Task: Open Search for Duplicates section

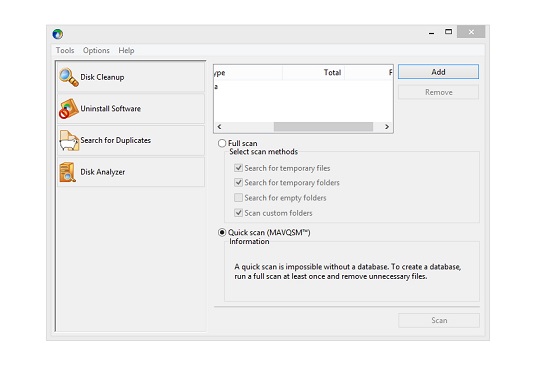Action: (131, 140)
